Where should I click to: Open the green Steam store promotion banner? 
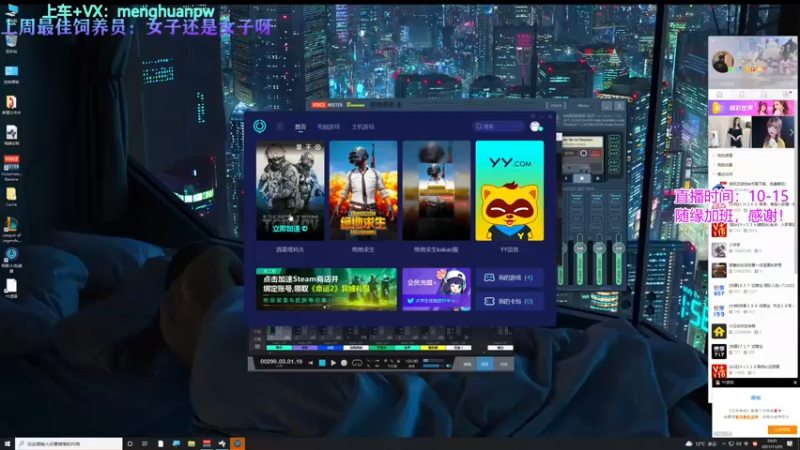click(x=327, y=289)
